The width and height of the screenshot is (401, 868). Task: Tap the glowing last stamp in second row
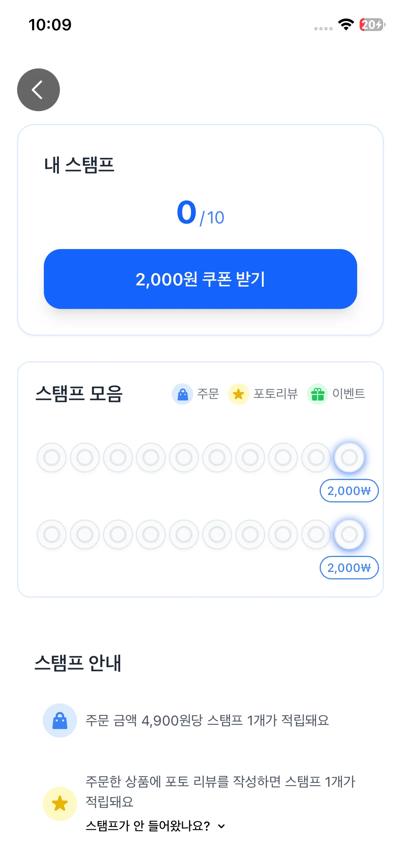pyautogui.click(x=349, y=534)
